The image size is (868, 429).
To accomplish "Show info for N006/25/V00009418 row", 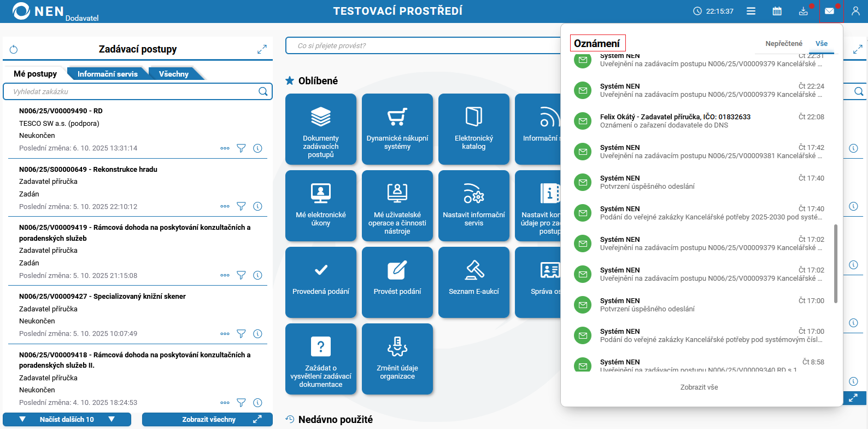I will click(258, 403).
